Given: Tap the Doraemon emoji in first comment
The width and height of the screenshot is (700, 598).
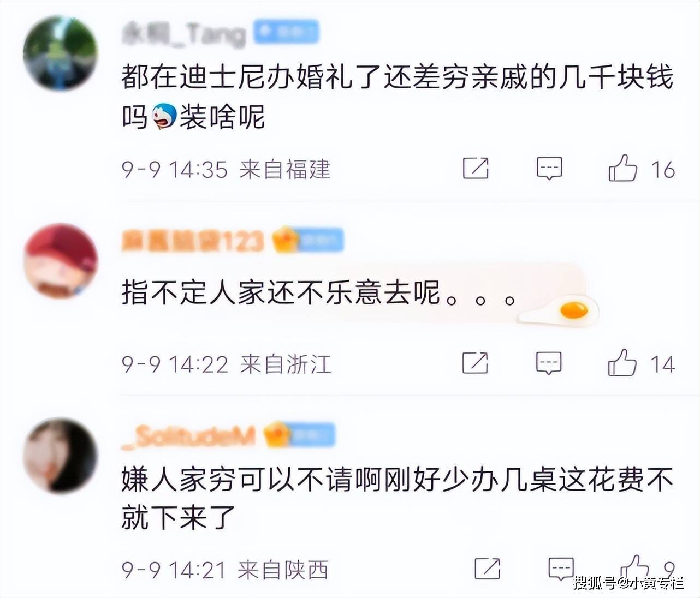Looking at the screenshot, I should (x=164, y=115).
